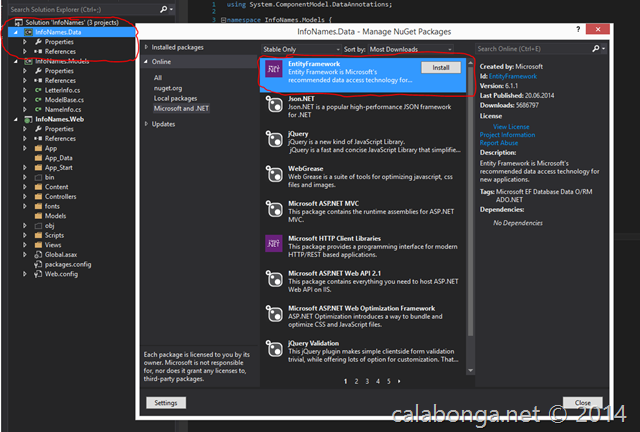
Task: Select the Microsoft ASP.NET MVC package row
Action: click(363, 211)
